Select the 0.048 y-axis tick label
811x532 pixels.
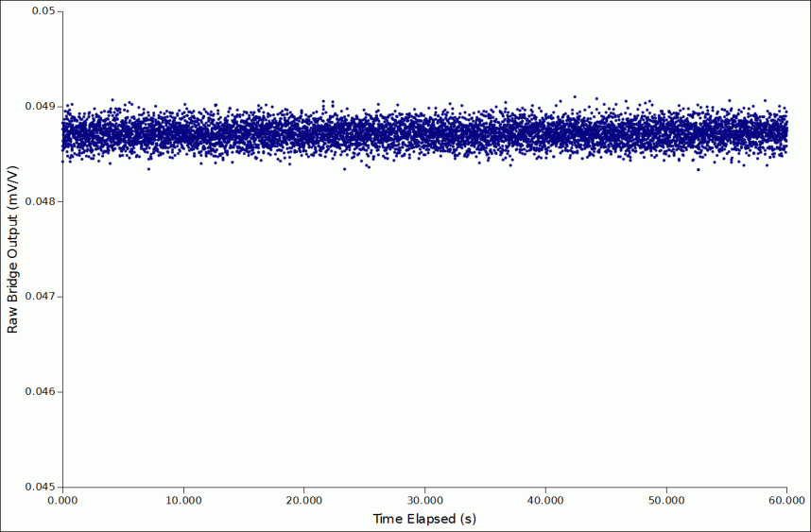[x=41, y=201]
